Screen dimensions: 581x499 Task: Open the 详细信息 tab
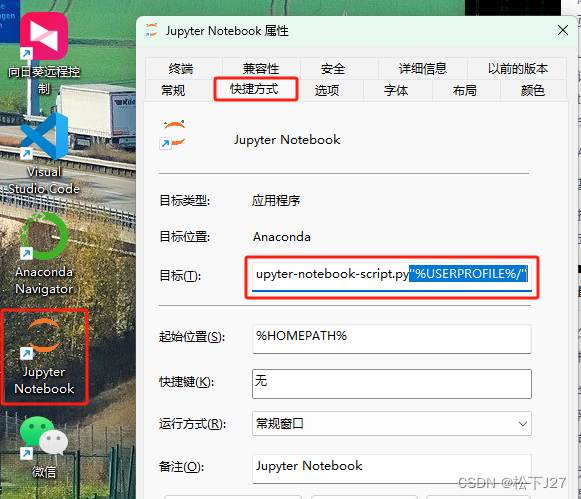pyautogui.click(x=423, y=69)
